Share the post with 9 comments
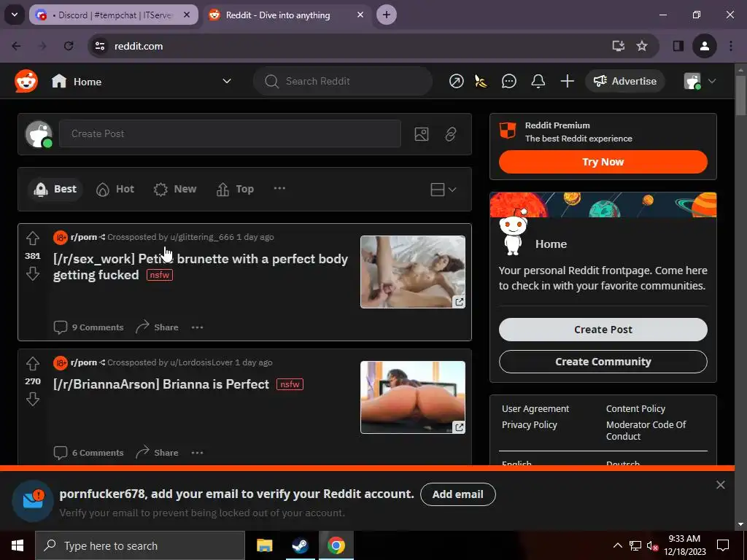Image resolution: width=747 pixels, height=560 pixels. point(158,327)
